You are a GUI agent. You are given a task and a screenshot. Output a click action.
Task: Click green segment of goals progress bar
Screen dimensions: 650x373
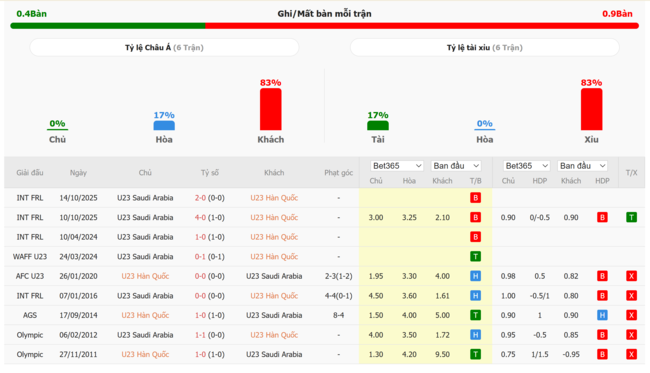click(108, 26)
